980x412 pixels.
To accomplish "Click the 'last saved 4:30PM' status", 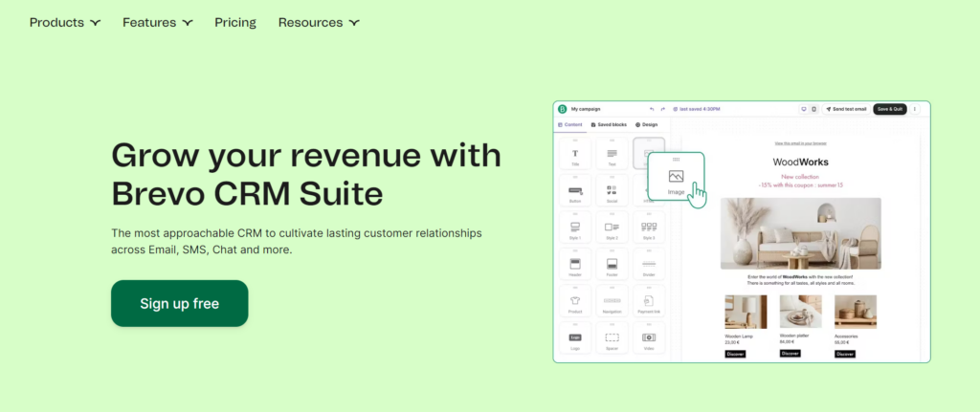I will [x=697, y=109].
